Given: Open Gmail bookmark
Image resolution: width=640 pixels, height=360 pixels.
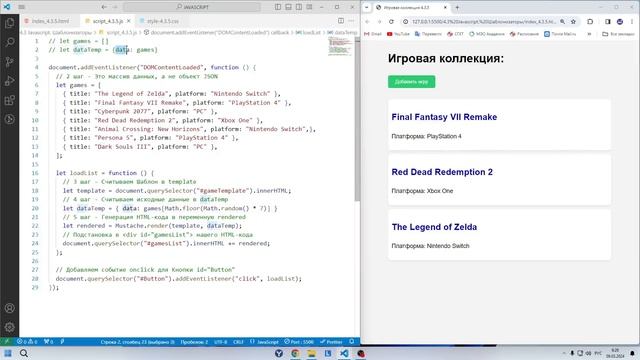Looking at the screenshot, I should coord(373,34).
